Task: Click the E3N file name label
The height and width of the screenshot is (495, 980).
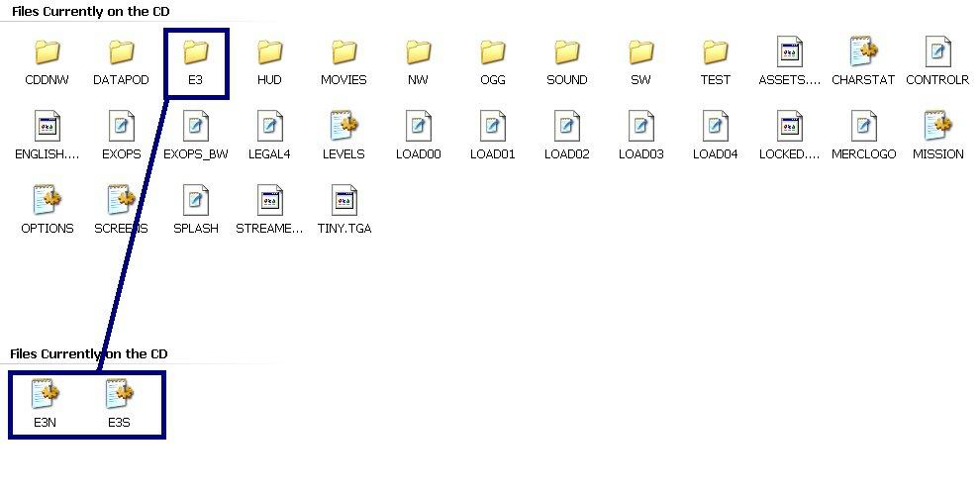Action: click(45, 423)
